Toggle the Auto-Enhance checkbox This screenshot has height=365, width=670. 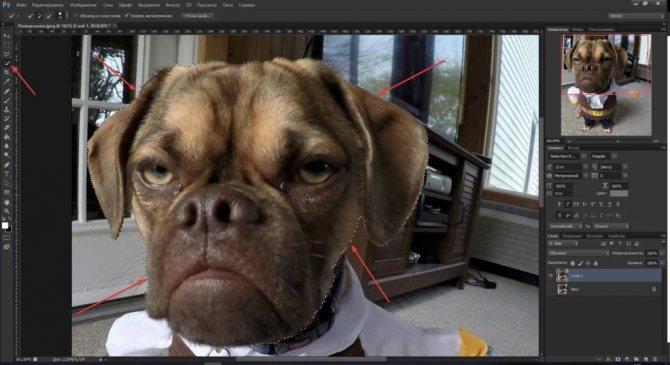point(127,16)
